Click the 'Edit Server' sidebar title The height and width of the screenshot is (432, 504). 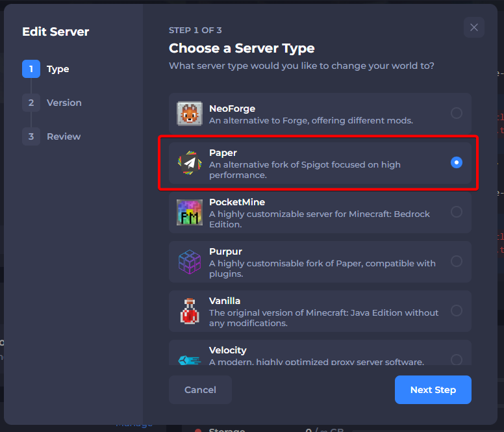(x=56, y=32)
